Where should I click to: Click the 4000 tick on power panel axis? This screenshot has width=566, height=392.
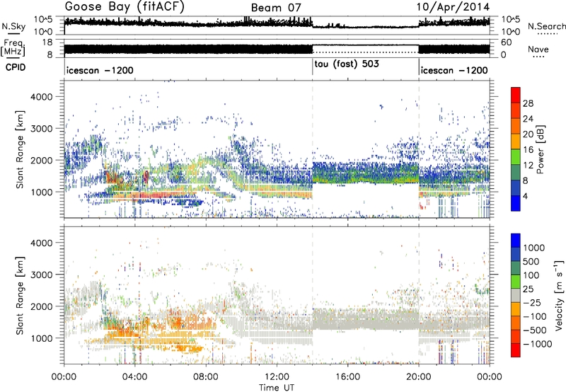[x=42, y=97]
